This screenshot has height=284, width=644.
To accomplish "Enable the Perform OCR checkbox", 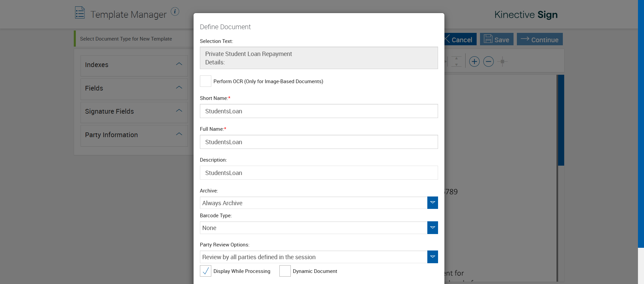I will tap(206, 81).
